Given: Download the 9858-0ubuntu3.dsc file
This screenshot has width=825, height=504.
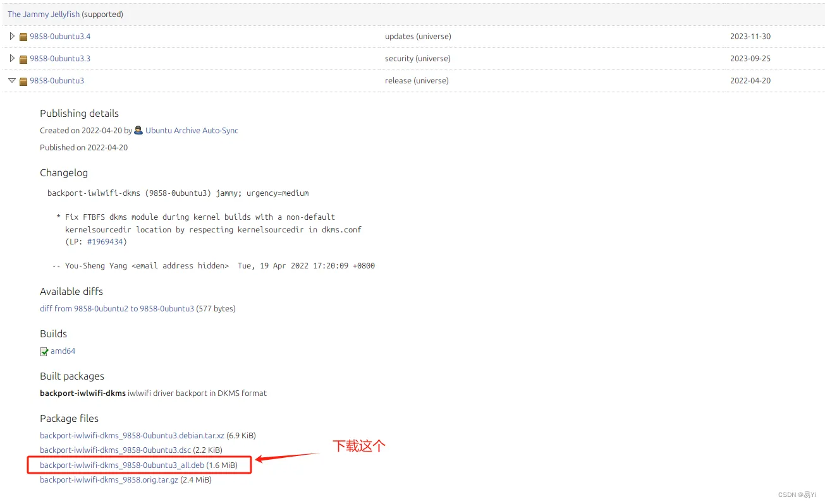Looking at the screenshot, I should coord(115,450).
